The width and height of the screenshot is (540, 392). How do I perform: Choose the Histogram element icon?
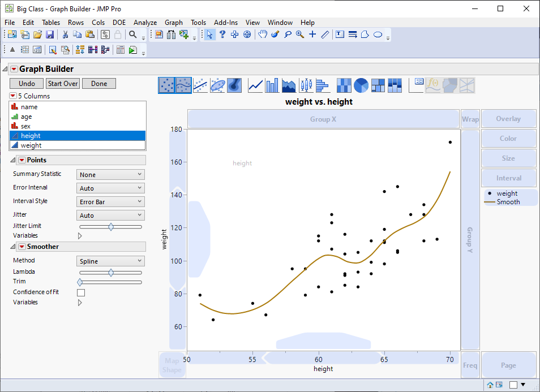(x=323, y=85)
